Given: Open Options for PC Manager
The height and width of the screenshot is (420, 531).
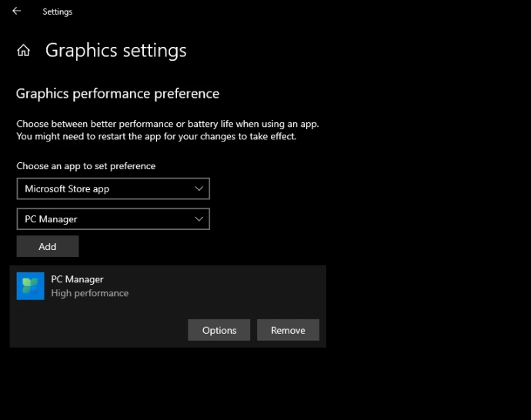Looking at the screenshot, I should (219, 330).
